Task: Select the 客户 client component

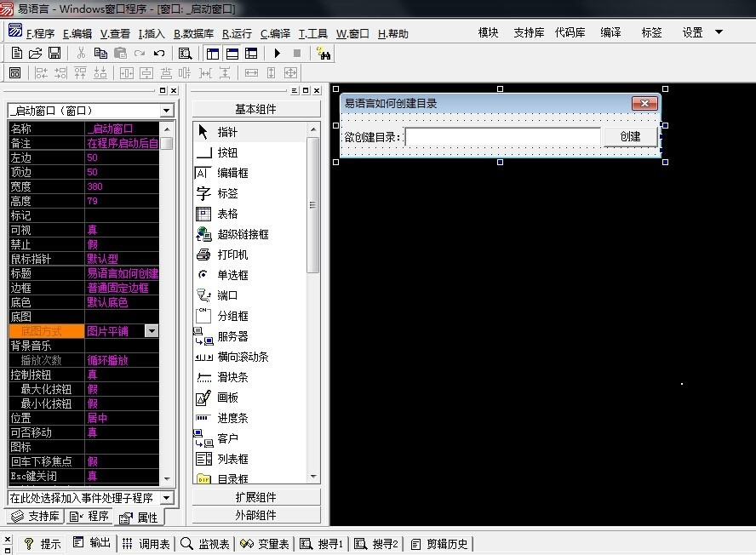Action: pos(249,438)
